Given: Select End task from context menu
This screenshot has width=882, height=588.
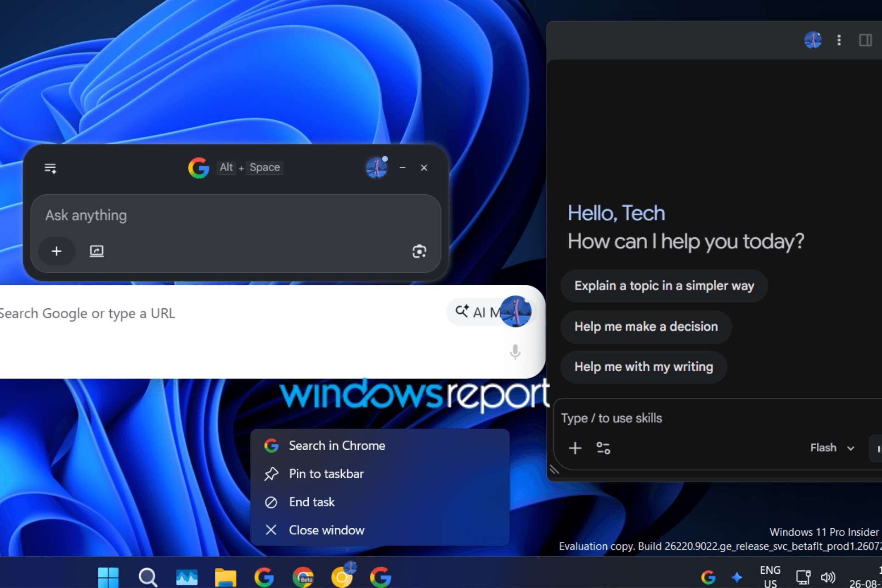Looking at the screenshot, I should (380, 502).
